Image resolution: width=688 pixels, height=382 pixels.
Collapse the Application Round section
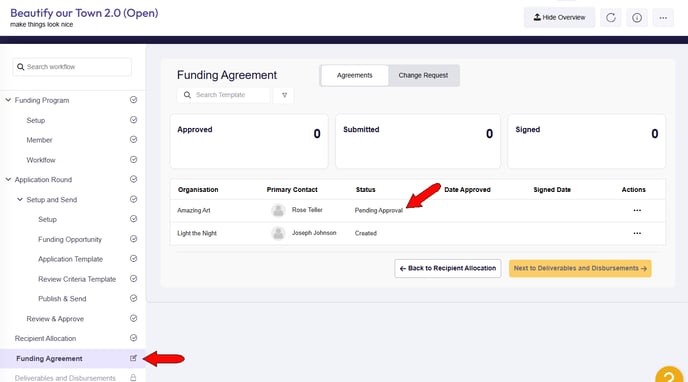pyautogui.click(x=8, y=179)
